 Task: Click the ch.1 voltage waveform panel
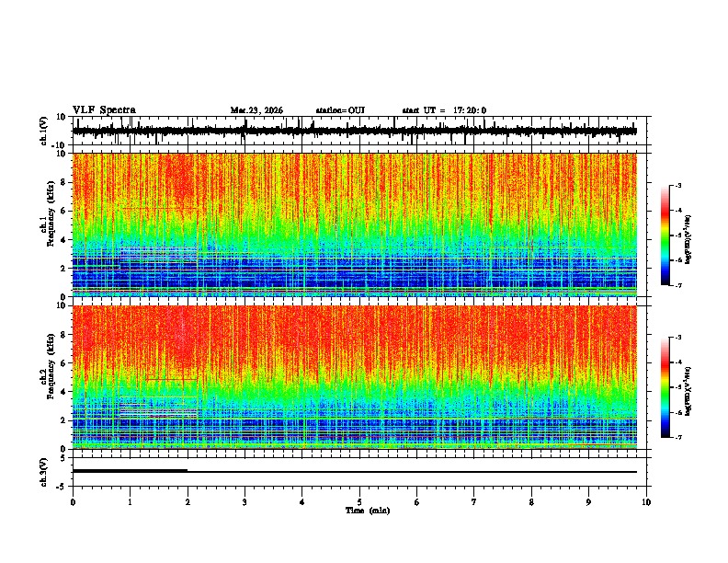(359, 131)
